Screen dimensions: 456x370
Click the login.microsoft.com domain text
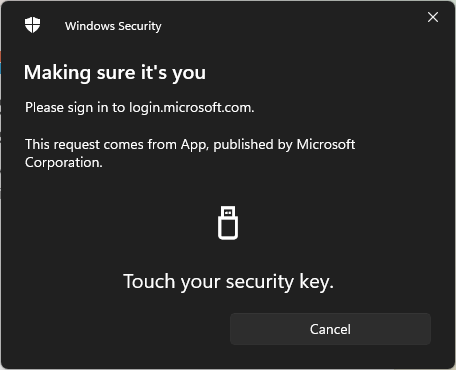(192, 108)
